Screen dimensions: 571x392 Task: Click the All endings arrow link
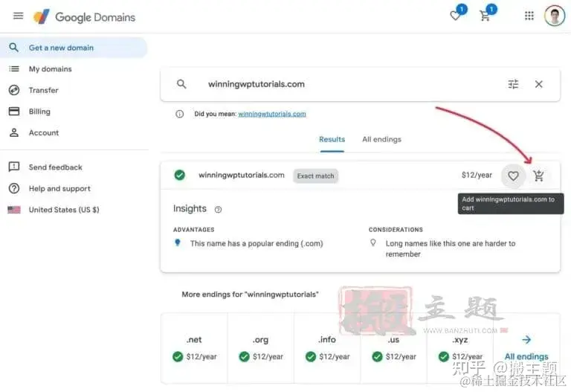[x=526, y=348]
